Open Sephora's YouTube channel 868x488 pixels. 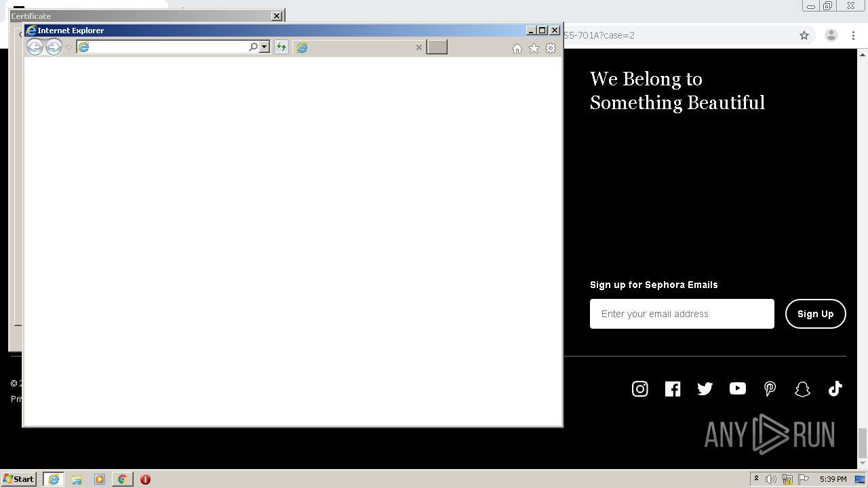(738, 388)
